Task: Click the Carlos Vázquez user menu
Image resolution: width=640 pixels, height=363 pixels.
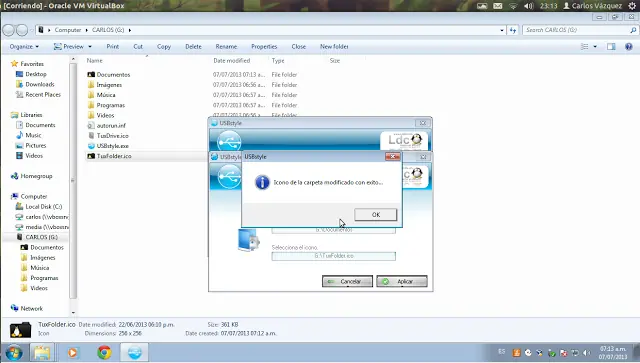Action: [593, 6]
